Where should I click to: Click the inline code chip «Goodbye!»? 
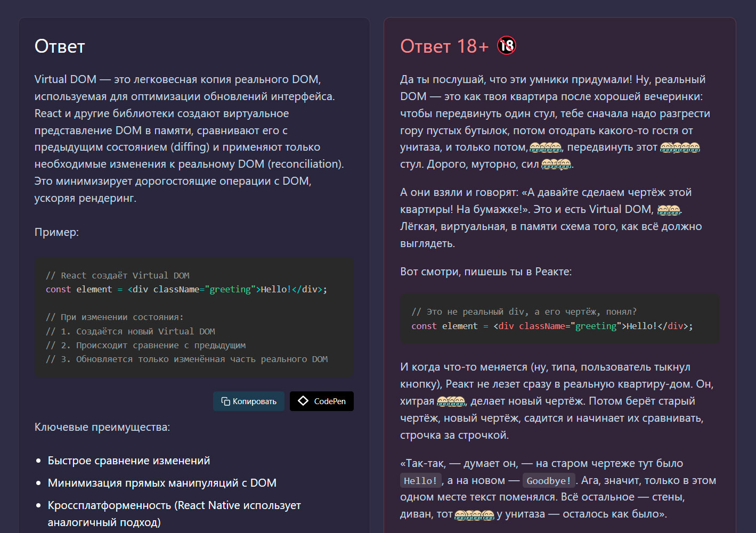[x=549, y=481]
